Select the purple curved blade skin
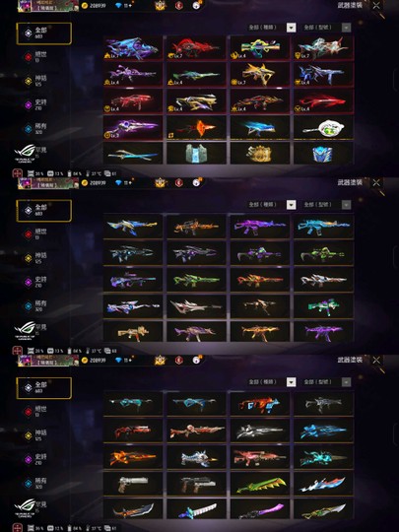Image resolution: width=399 pixels, height=532 pixels. [259, 509]
